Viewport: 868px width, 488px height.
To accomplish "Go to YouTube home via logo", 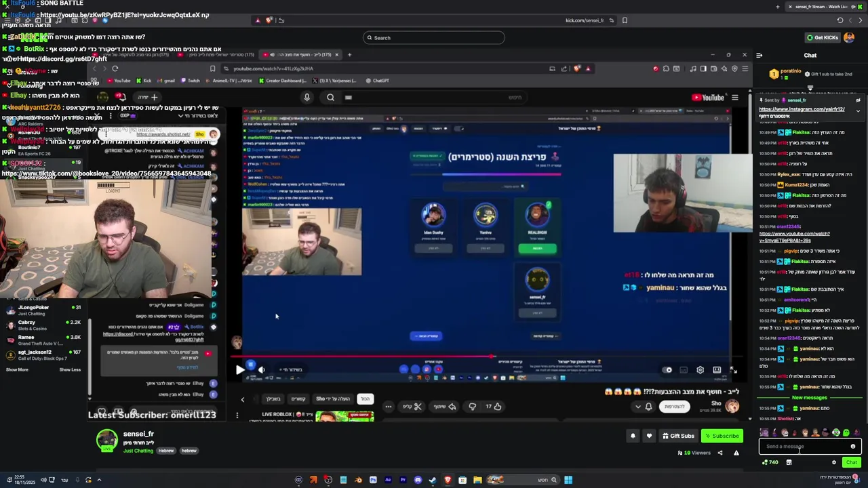I will (x=707, y=98).
